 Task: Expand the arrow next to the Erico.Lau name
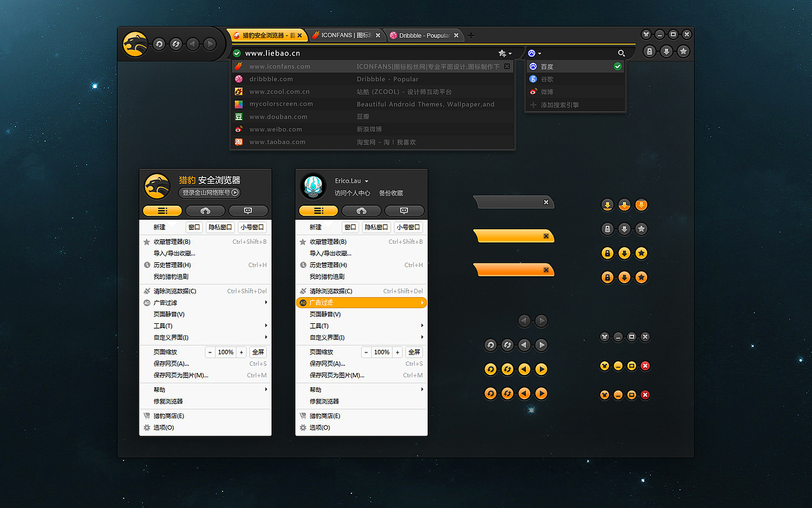click(x=367, y=182)
